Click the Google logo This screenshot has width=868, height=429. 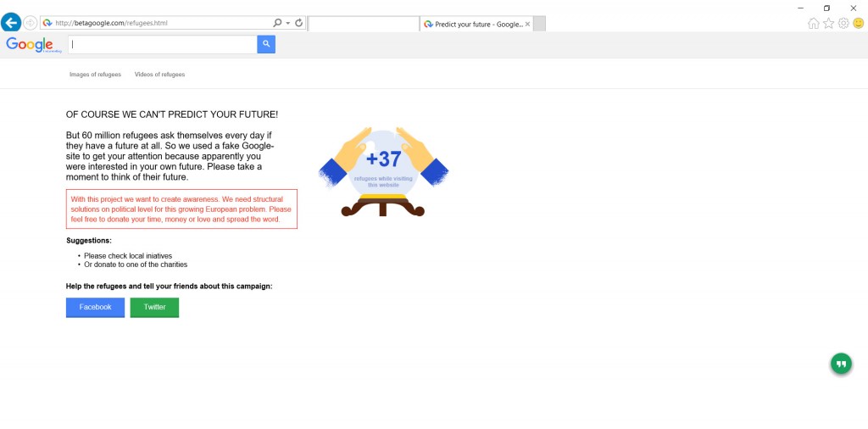pos(33,45)
